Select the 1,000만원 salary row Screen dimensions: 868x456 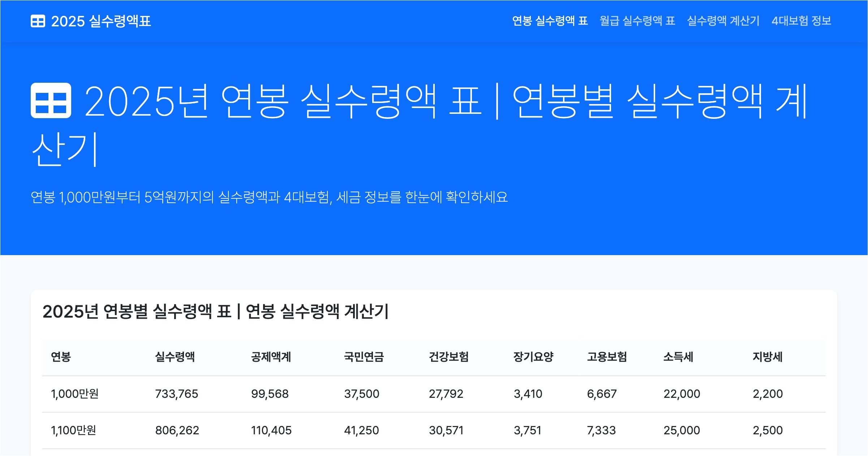(x=74, y=394)
